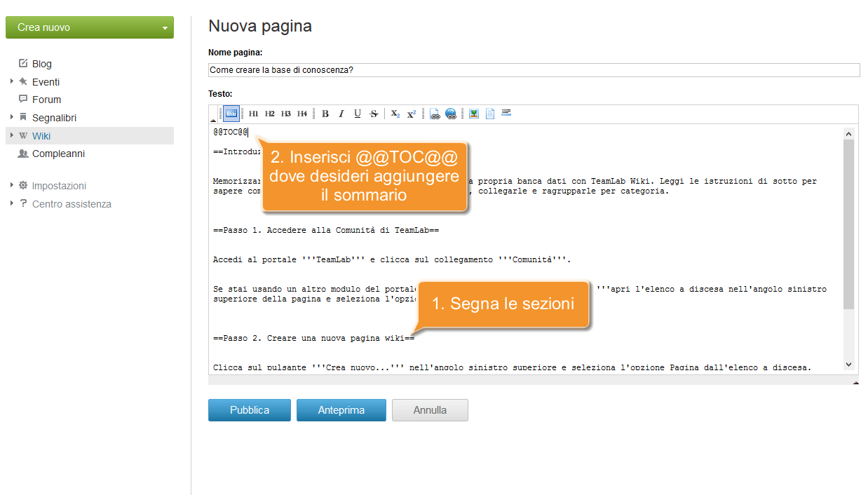Open Eventi in the sidebar

point(46,82)
